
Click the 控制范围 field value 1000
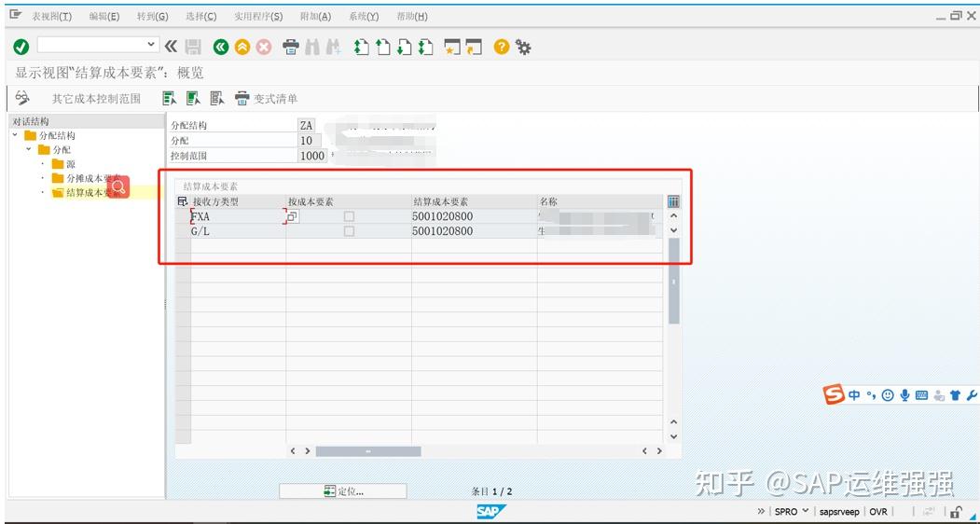click(x=311, y=156)
